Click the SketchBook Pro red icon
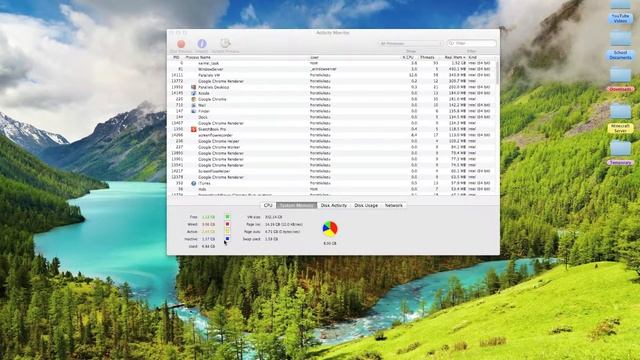Viewport: 640px width, 360px height. [193, 129]
